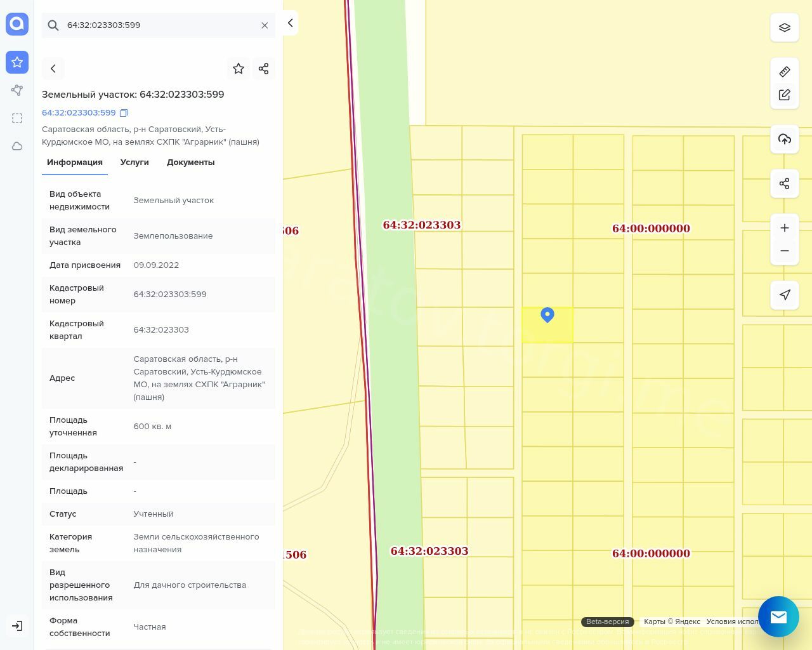The image size is (812, 650).
Task: Select the ruler measurement tool
Action: click(784, 72)
